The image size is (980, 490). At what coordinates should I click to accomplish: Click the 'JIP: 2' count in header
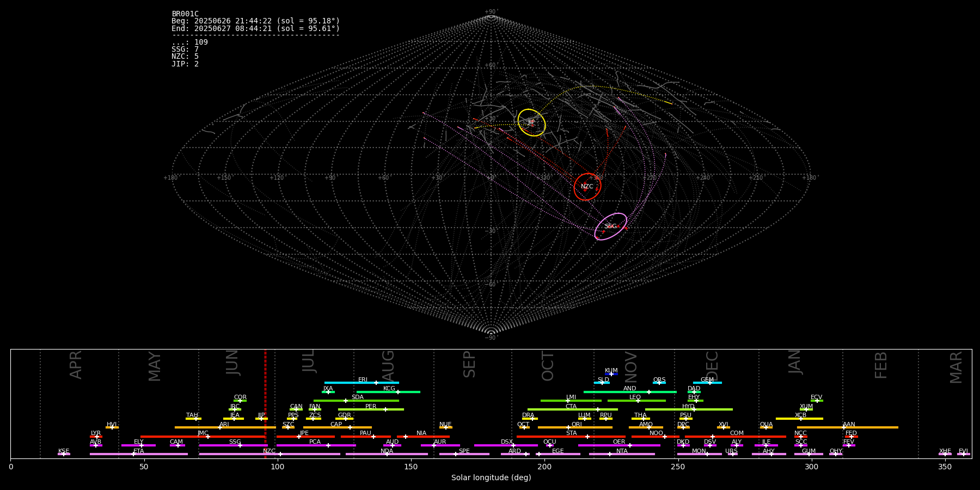click(x=185, y=64)
